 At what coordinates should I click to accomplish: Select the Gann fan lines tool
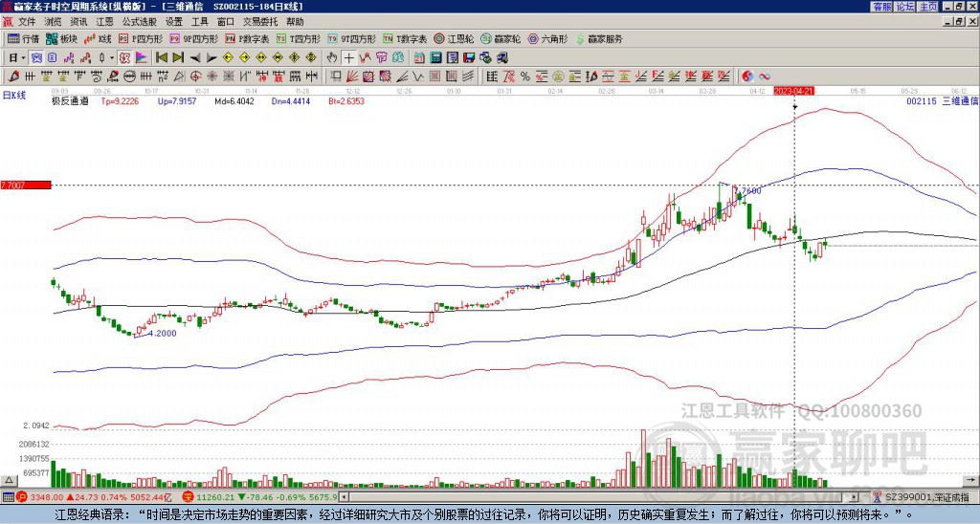coord(352,76)
